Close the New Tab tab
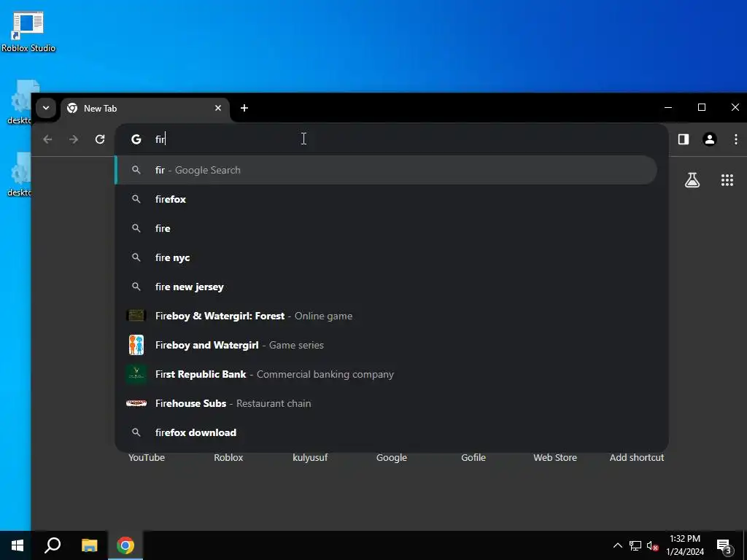The height and width of the screenshot is (560, 747). click(217, 108)
